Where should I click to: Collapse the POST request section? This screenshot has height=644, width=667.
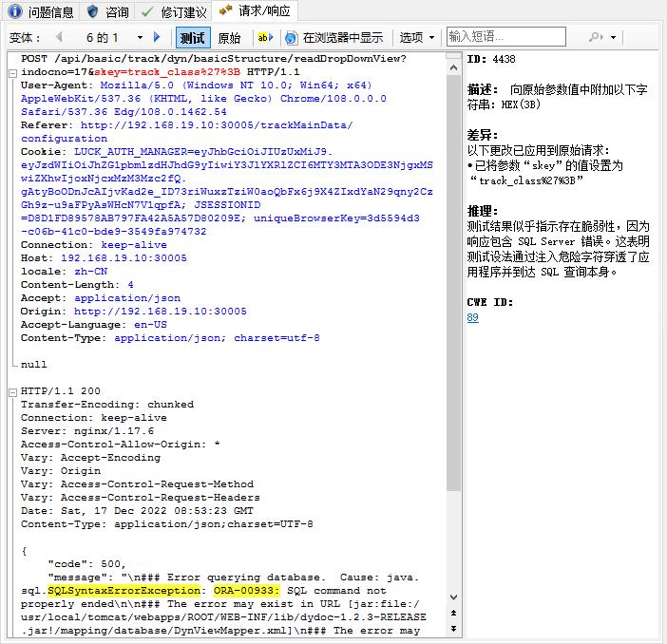tap(12, 73)
